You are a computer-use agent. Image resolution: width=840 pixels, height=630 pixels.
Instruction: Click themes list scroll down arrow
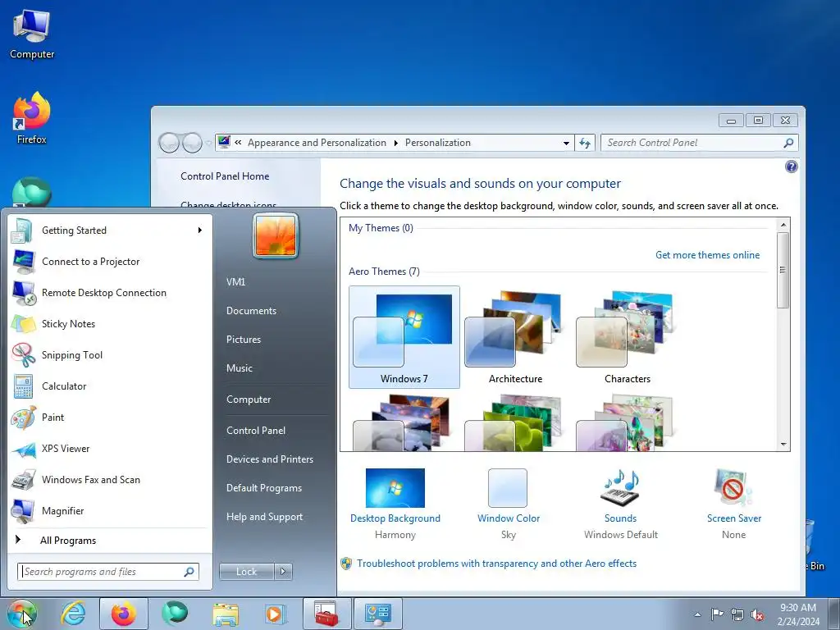(783, 444)
